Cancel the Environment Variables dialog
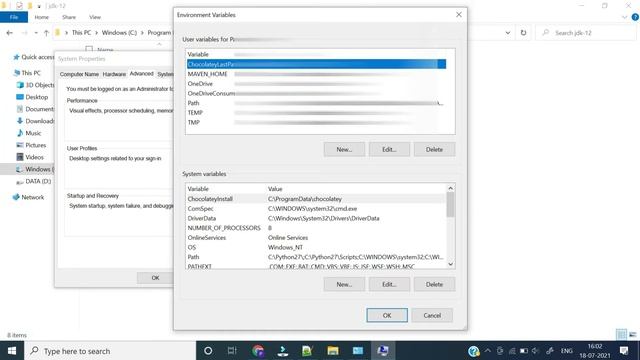 (x=432, y=315)
